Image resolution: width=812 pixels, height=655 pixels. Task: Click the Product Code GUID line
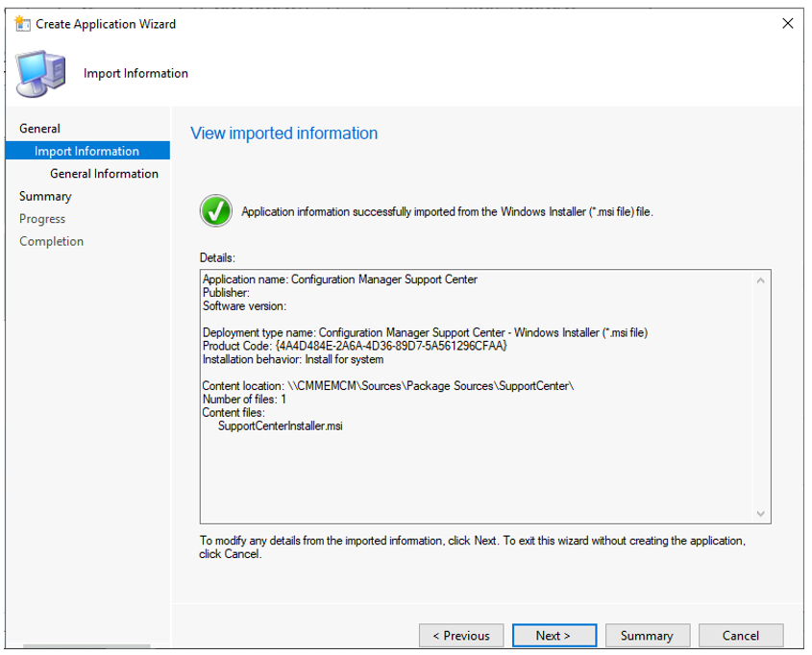(x=355, y=346)
